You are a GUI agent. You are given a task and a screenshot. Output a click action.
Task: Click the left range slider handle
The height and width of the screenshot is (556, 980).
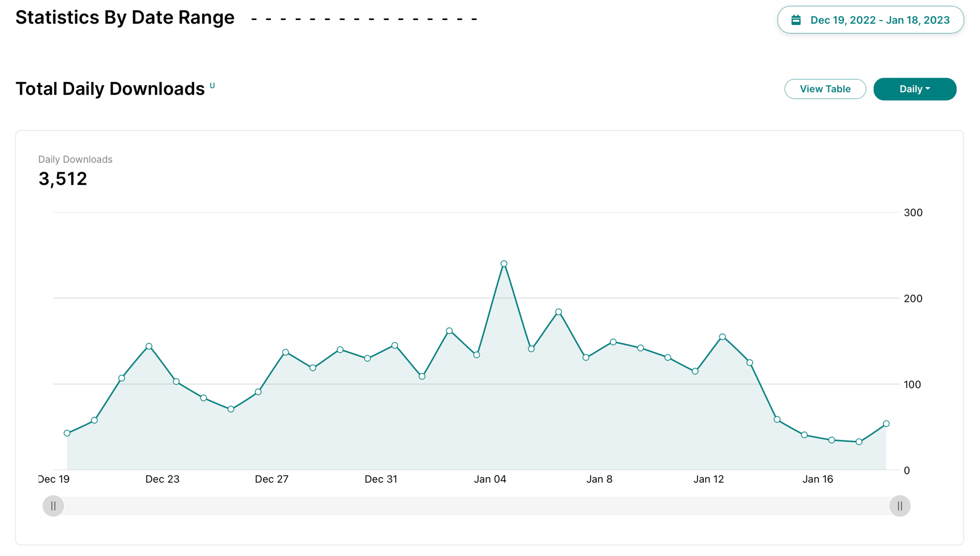click(x=53, y=506)
